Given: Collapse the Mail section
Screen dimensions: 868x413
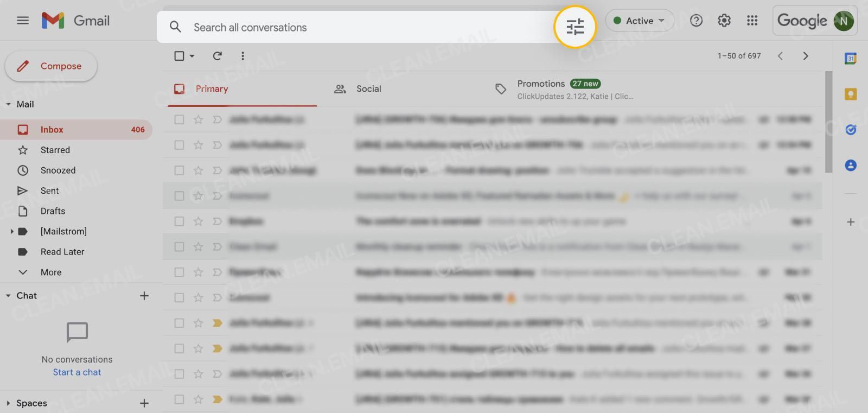Looking at the screenshot, I should pyautogui.click(x=8, y=104).
